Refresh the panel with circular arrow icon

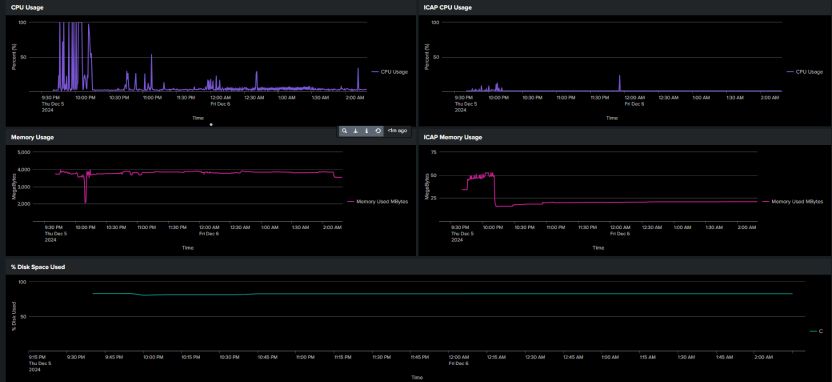(378, 131)
